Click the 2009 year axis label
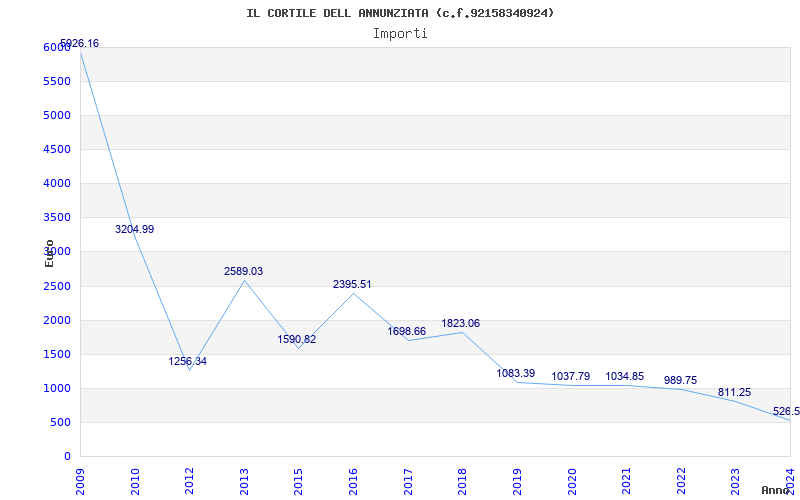 80,481
